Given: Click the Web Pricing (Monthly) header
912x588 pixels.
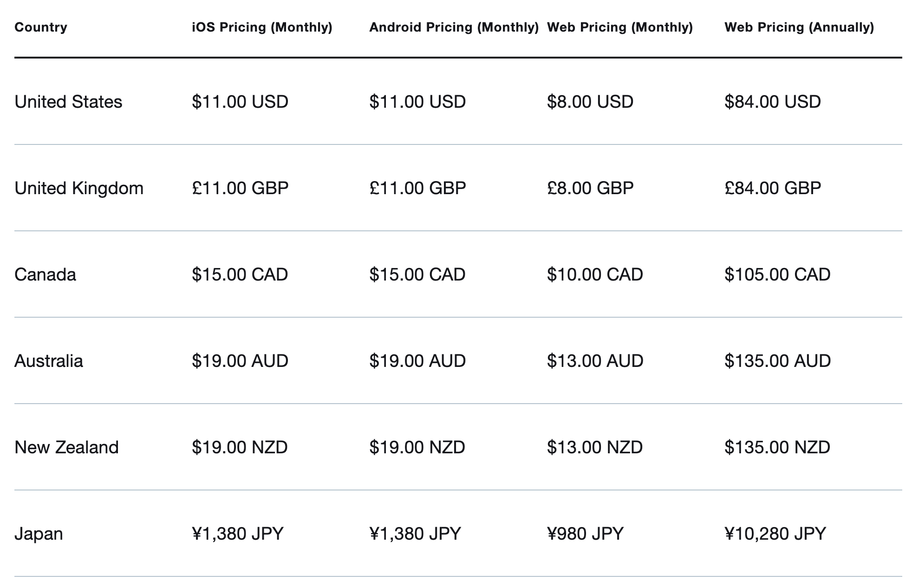Looking at the screenshot, I should pyautogui.click(x=619, y=27).
